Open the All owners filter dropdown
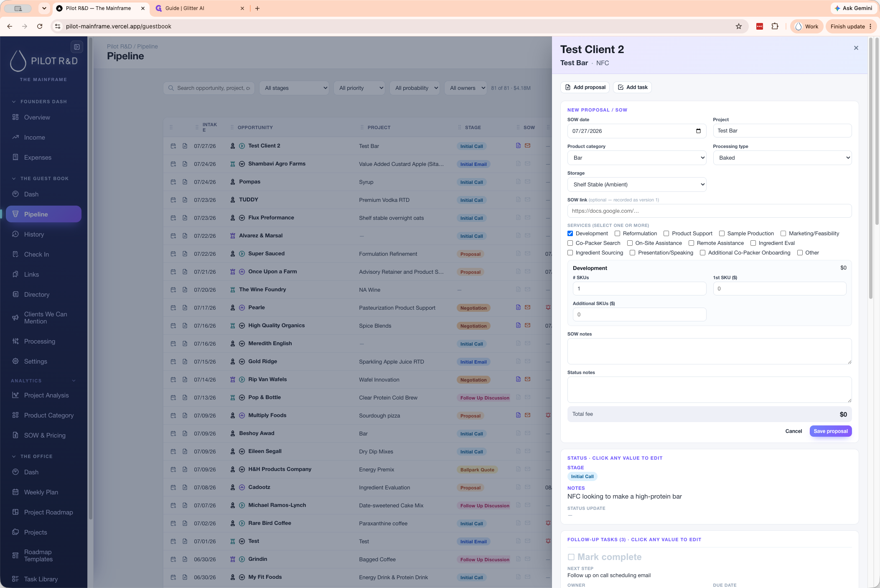The width and height of the screenshot is (880, 588). (466, 88)
